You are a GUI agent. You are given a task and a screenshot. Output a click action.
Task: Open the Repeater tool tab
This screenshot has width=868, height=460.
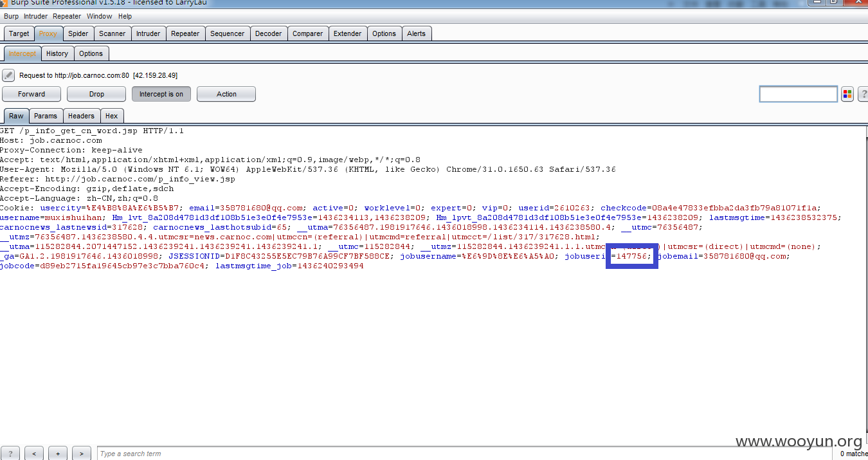tap(185, 33)
